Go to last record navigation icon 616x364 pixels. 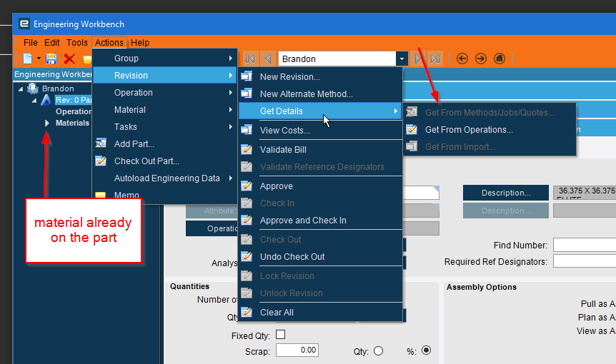(435, 59)
